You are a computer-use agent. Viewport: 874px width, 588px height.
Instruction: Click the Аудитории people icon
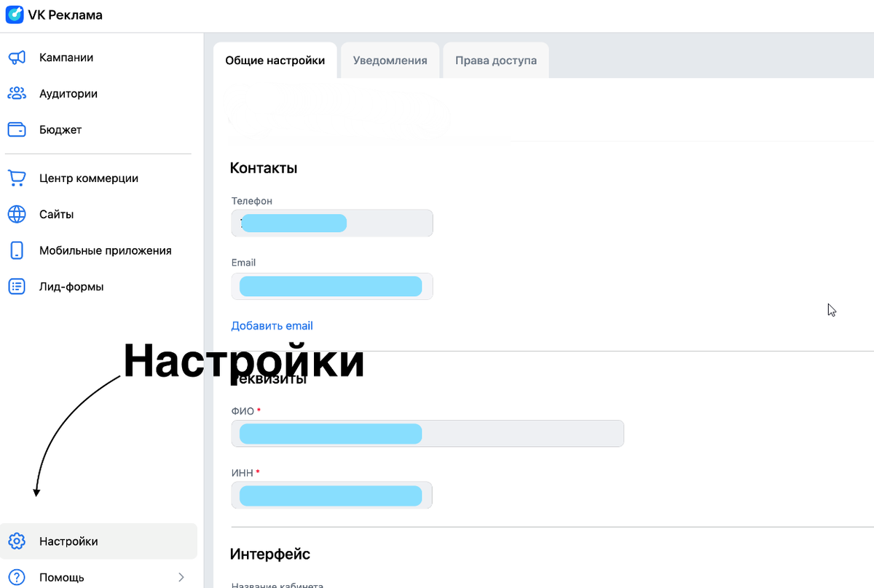coord(17,94)
